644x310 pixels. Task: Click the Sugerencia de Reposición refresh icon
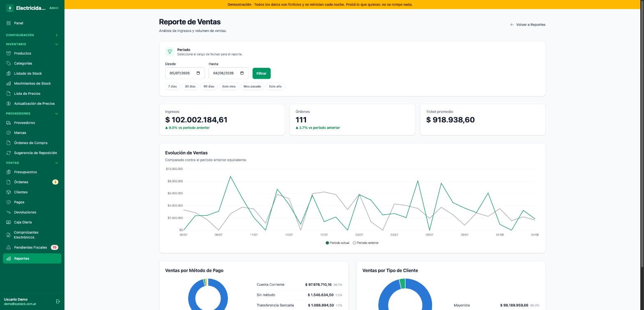coord(8,153)
